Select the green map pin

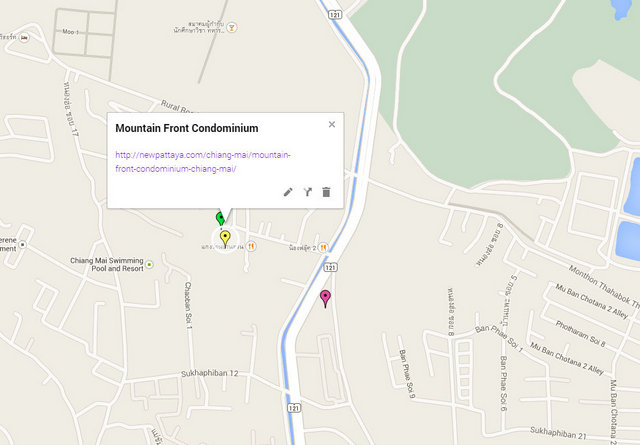tap(220, 219)
